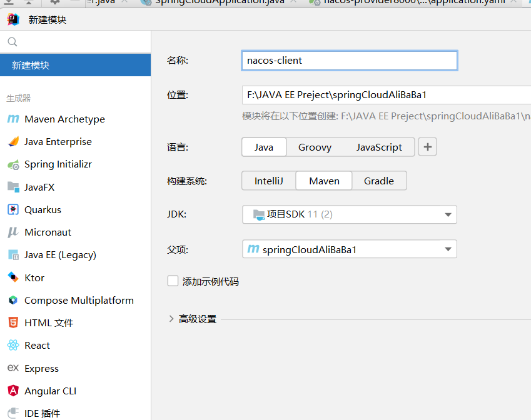Click the JavaFX folder icon
The width and height of the screenshot is (531, 420).
coord(13,187)
